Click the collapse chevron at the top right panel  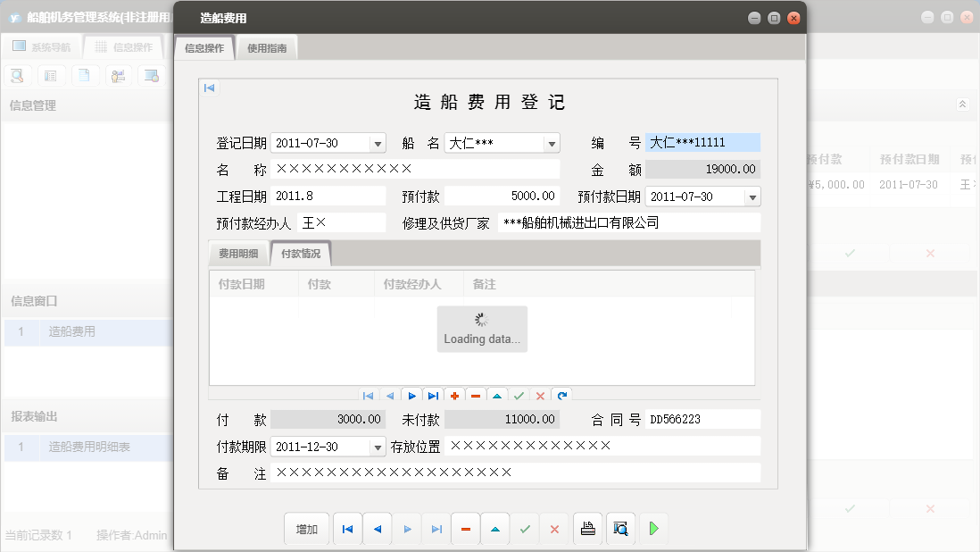tap(962, 104)
